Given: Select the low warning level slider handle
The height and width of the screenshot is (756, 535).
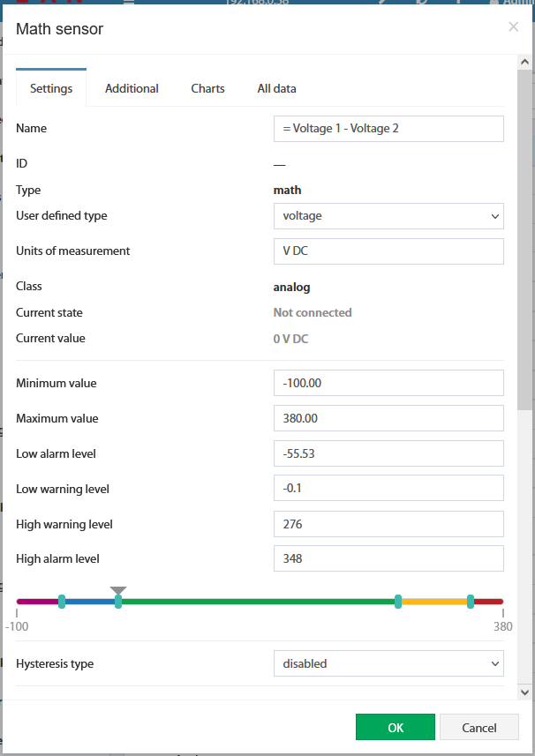Looking at the screenshot, I should tap(118, 602).
